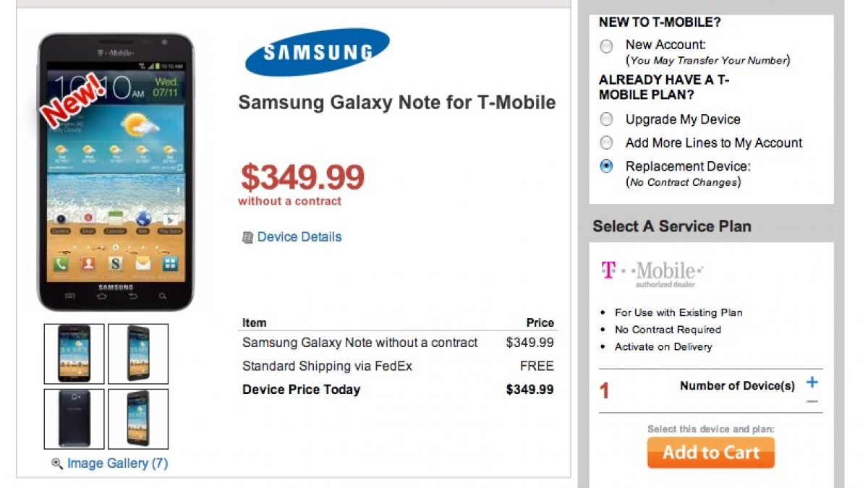Screen dimensions: 868x488
Task: Click the Device Details document icon
Action: tap(247, 237)
